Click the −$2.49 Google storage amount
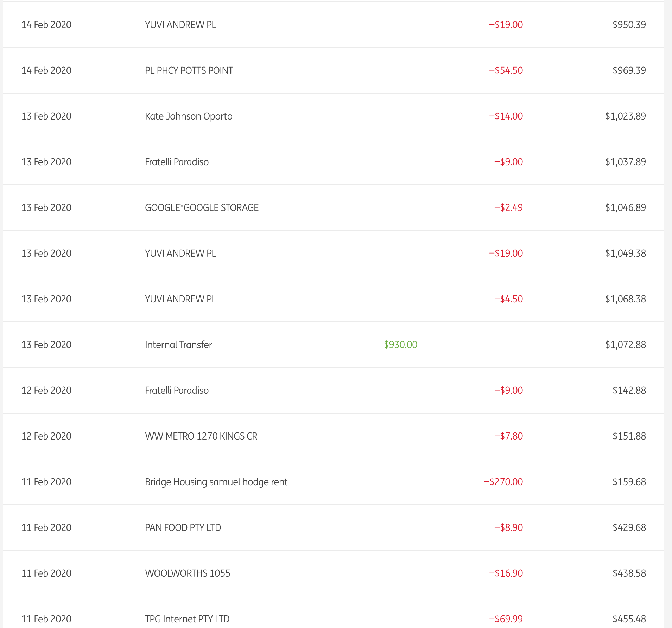The height and width of the screenshot is (628, 672). click(508, 207)
